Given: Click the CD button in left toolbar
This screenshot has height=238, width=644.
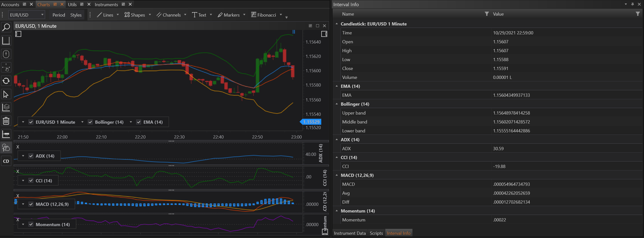Looking at the screenshot, I should (6, 161).
